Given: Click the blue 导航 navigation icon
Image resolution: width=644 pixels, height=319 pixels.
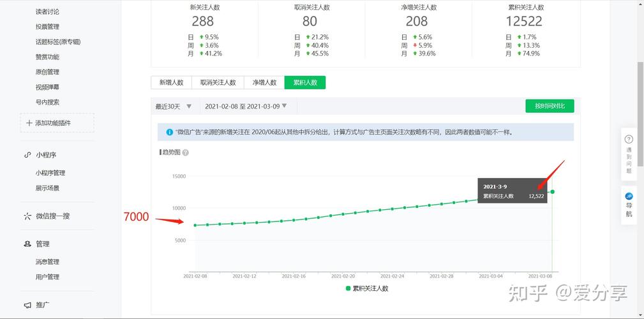Looking at the screenshot, I should (629, 197).
